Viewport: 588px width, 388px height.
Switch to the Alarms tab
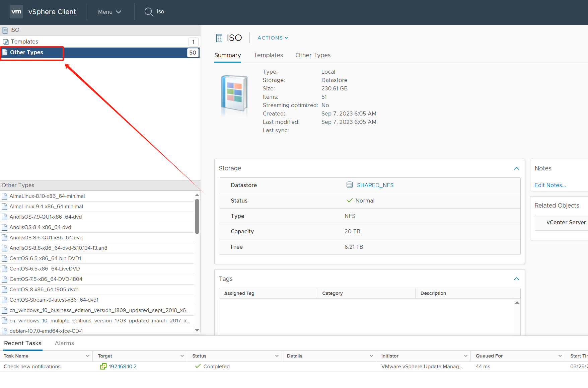[x=64, y=343]
